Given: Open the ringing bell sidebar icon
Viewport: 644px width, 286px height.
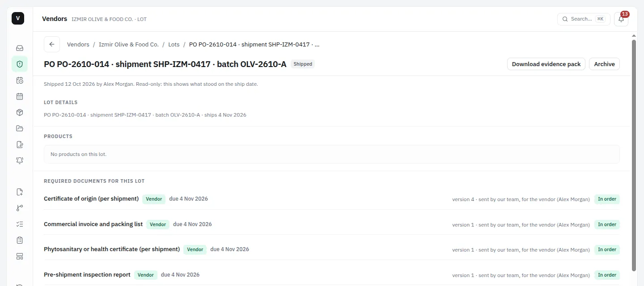Looking at the screenshot, I should pos(20,160).
